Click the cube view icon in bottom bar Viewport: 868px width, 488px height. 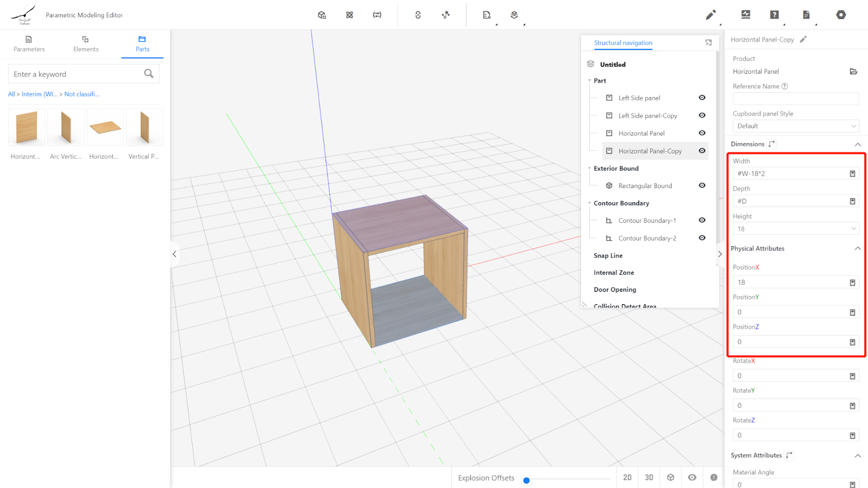[671, 477]
